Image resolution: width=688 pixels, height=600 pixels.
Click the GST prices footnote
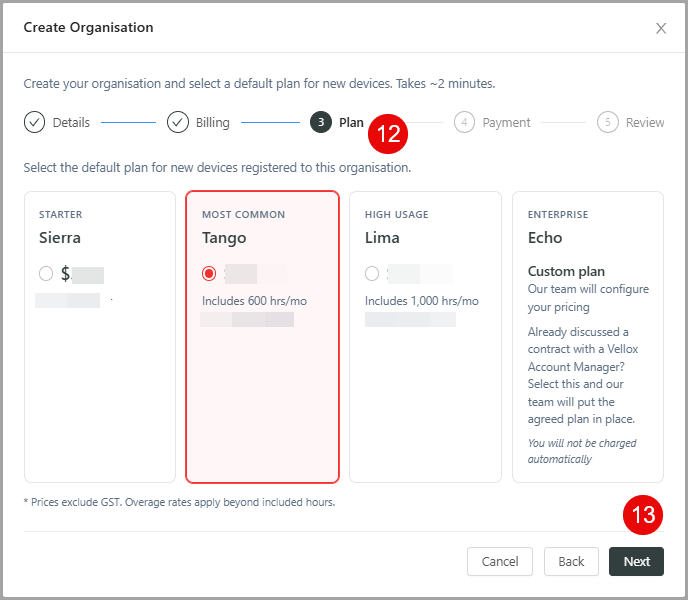point(179,502)
